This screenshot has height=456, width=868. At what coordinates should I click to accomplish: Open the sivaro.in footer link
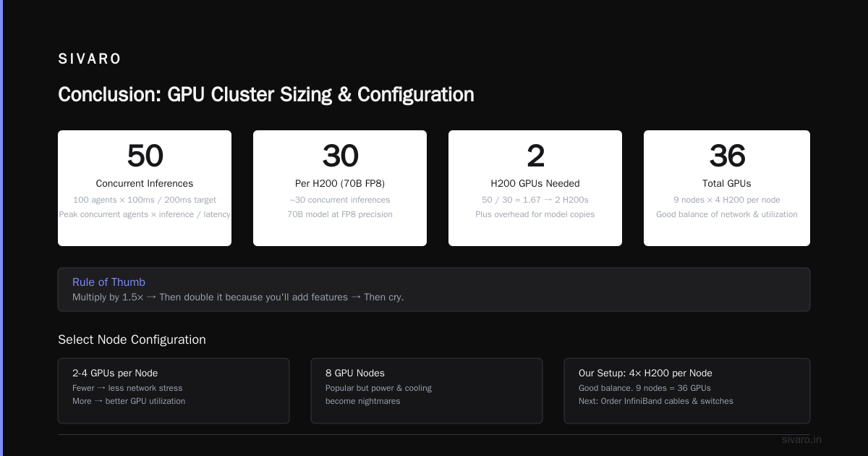pos(801,439)
